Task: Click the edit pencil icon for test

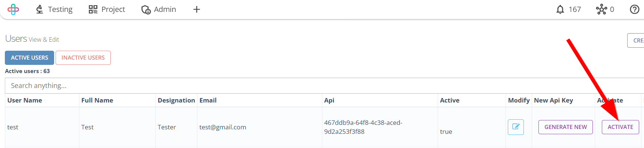Action: 516,127
